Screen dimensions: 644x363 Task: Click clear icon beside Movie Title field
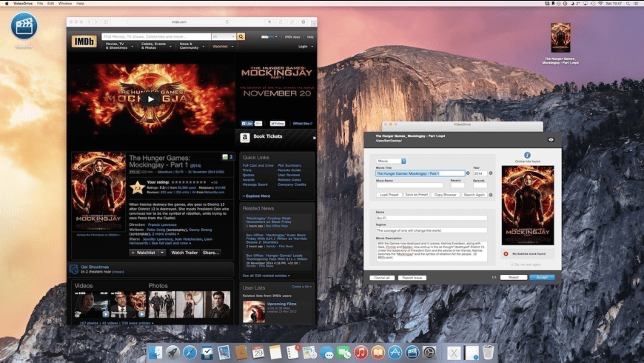(468, 173)
